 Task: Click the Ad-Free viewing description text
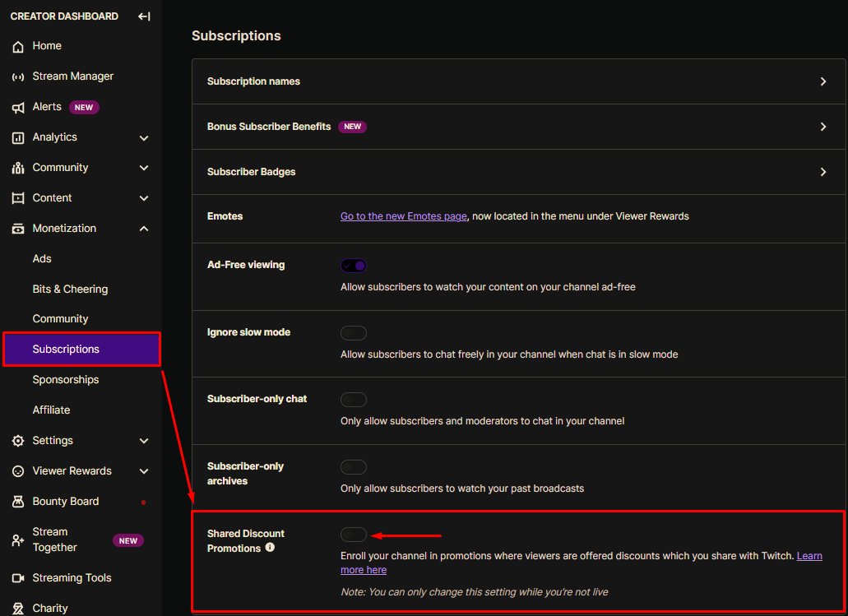(x=488, y=287)
